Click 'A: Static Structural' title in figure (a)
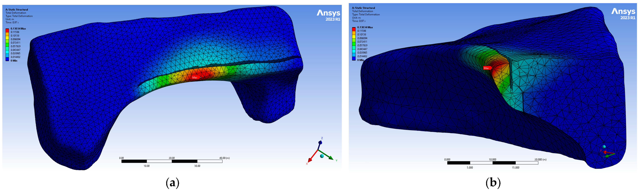The width and height of the screenshot is (644, 192). click(17, 10)
